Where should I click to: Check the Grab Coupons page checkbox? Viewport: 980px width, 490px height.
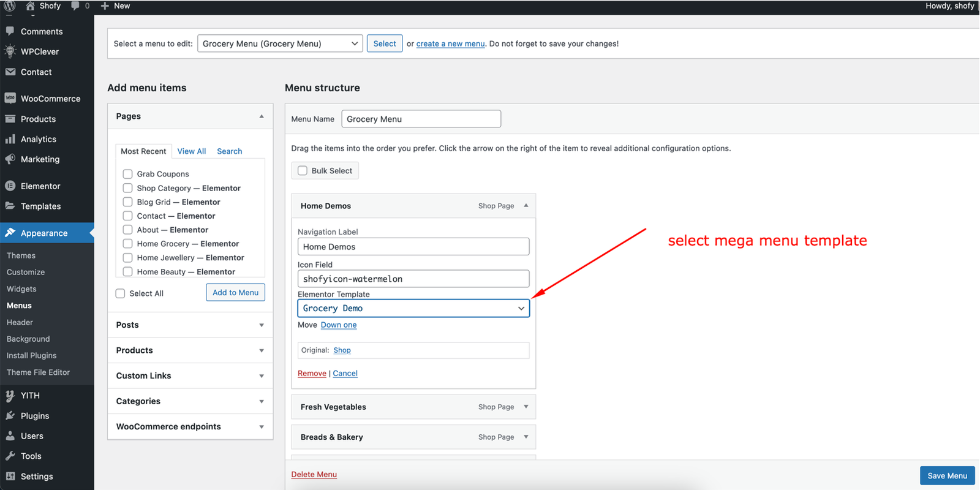click(x=127, y=174)
